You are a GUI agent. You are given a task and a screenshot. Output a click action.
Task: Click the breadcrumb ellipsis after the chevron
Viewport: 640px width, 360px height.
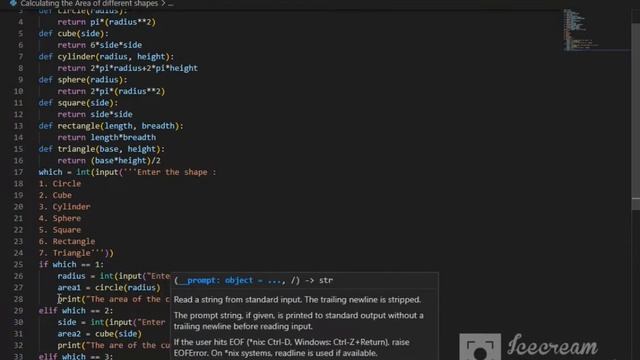coord(171,4)
